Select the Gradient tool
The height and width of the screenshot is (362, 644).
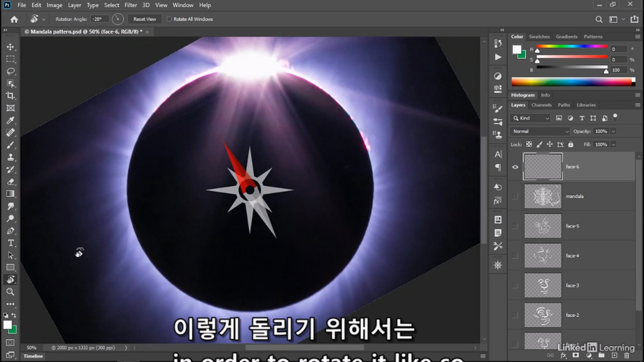coord(11,194)
